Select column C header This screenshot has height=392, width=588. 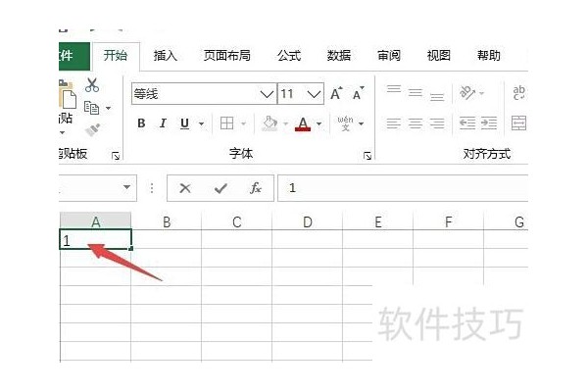236,220
